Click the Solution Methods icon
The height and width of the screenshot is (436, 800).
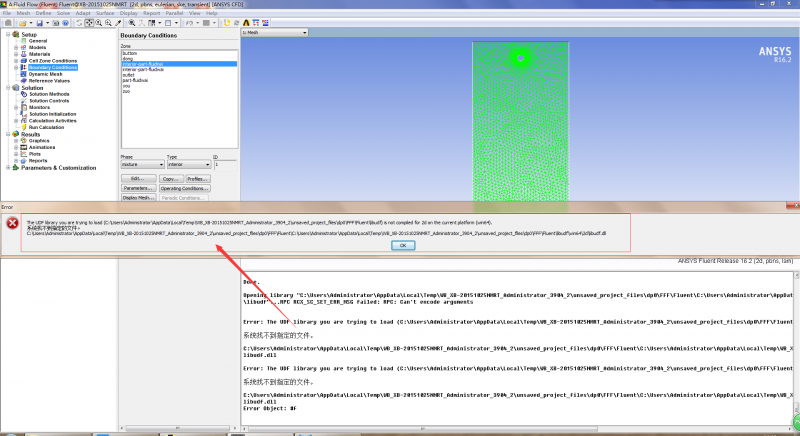point(23,94)
